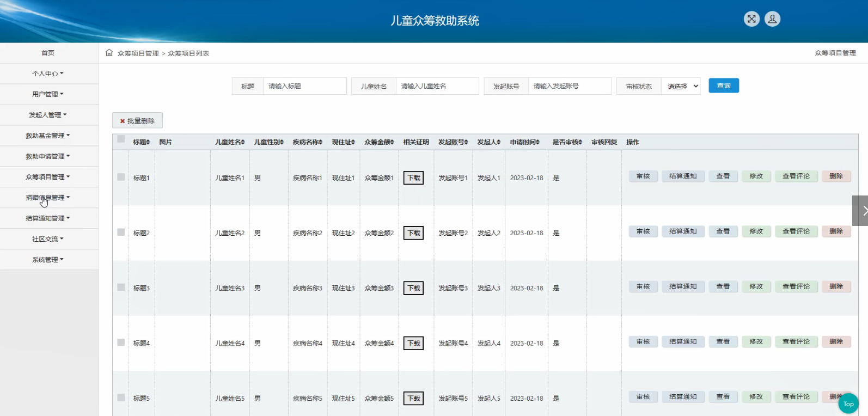
Task: Sort by 申请时间 column header
Action: click(x=525, y=142)
